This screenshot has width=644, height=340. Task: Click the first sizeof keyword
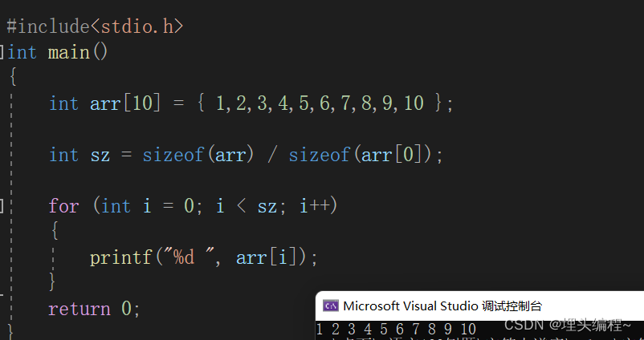pos(173,155)
